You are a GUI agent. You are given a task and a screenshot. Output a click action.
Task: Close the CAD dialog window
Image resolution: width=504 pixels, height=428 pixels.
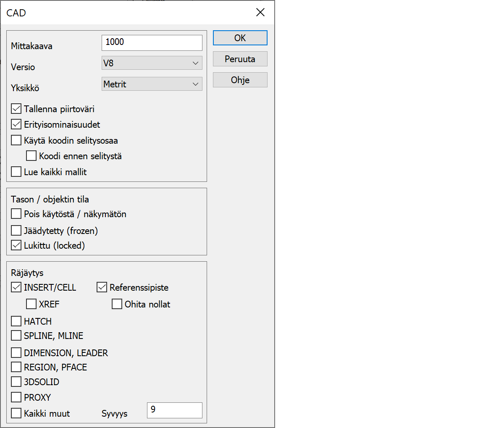click(x=260, y=13)
